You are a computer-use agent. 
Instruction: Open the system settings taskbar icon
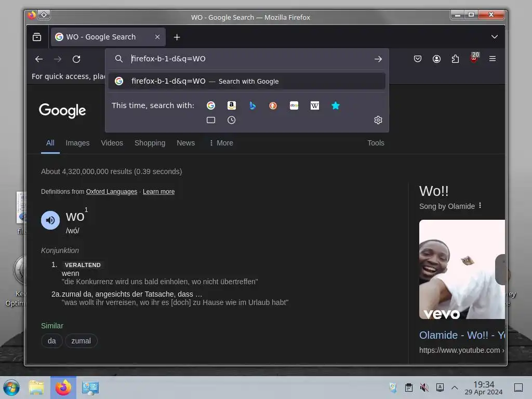pos(90,388)
